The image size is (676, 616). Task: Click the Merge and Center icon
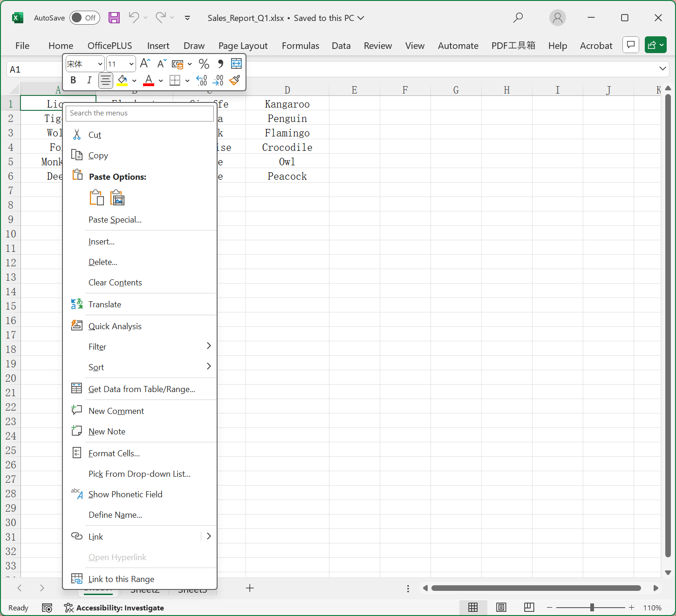pyautogui.click(x=236, y=64)
